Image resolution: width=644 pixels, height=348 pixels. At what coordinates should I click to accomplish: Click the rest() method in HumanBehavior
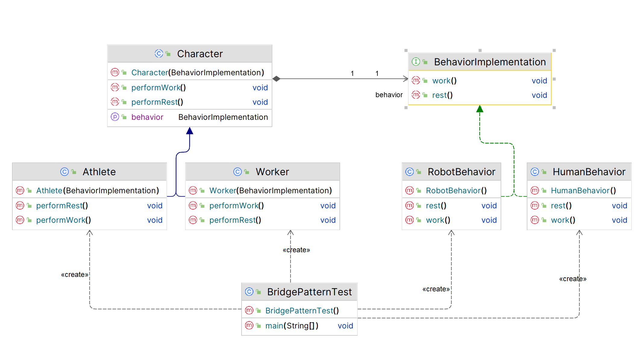561,206
